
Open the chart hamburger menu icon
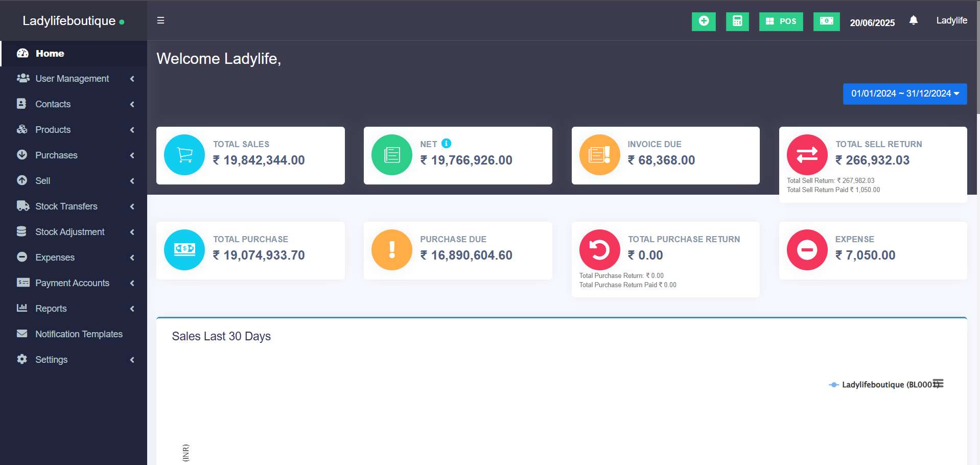(938, 384)
